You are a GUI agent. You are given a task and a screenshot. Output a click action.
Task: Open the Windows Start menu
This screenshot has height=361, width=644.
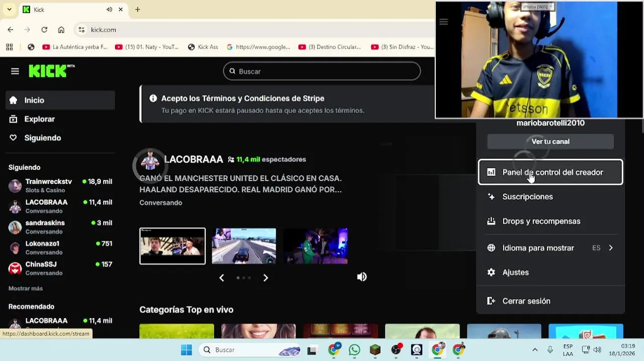[186, 349]
